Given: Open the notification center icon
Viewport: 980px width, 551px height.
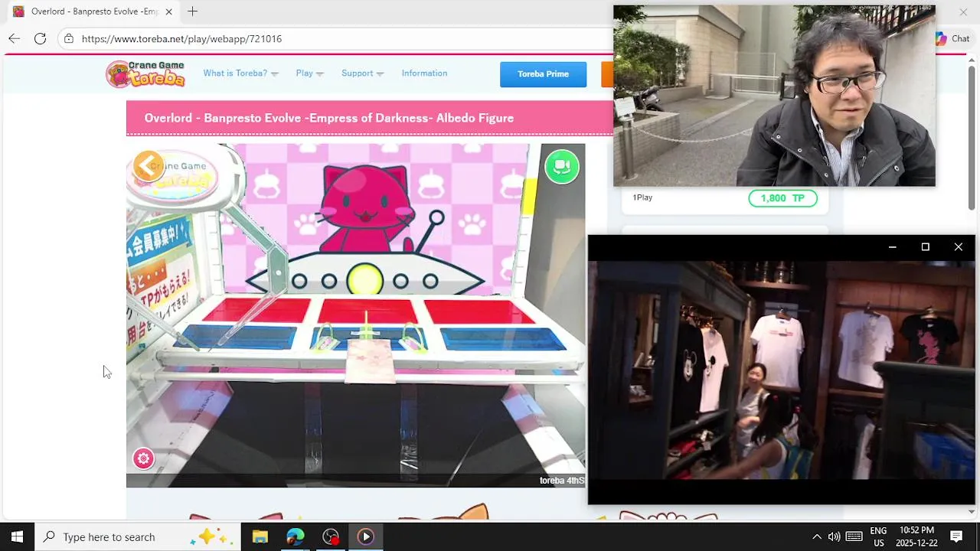Looking at the screenshot, I should (x=956, y=536).
